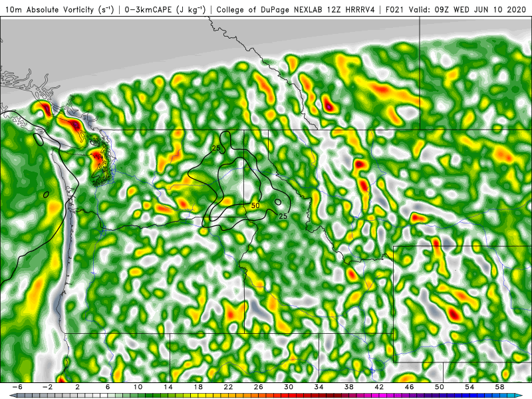Click the '38' colorbar label
The width and height of the screenshot is (532, 399).
(349, 387)
